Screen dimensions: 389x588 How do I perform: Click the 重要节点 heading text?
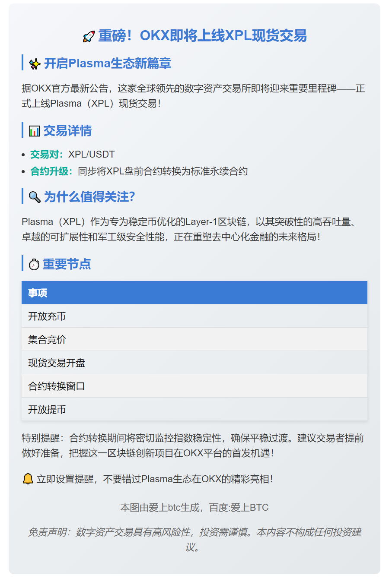pyautogui.click(x=67, y=264)
